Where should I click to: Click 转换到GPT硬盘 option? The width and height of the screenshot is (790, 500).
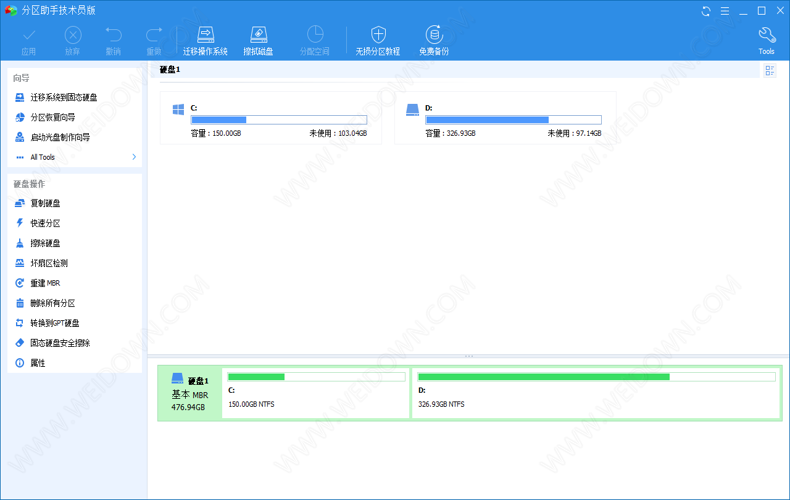pyautogui.click(x=54, y=323)
